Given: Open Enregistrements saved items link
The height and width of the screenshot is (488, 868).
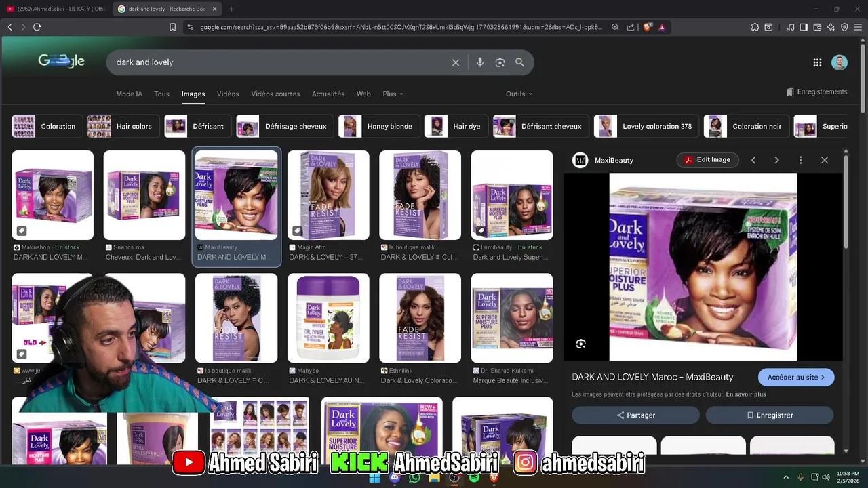Looking at the screenshot, I should pos(817,91).
